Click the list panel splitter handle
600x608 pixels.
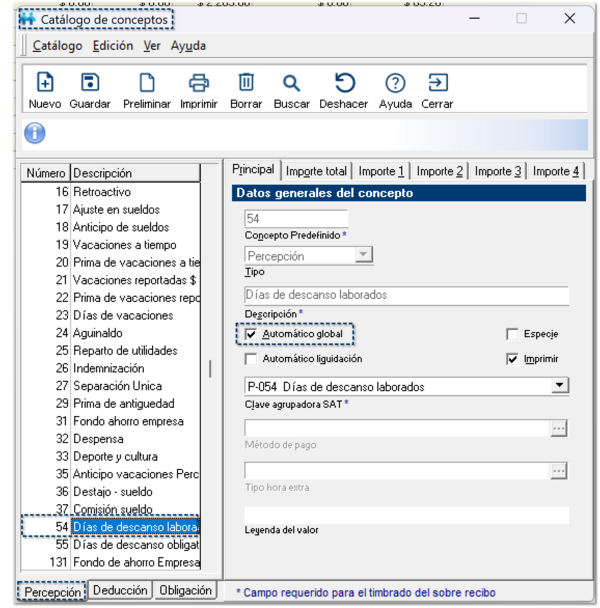pyautogui.click(x=210, y=368)
